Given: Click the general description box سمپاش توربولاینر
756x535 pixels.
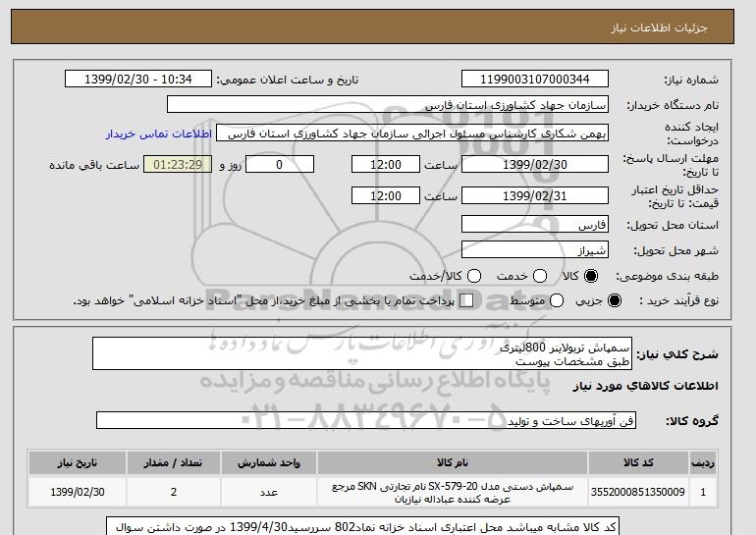Looking at the screenshot, I should point(362,353).
